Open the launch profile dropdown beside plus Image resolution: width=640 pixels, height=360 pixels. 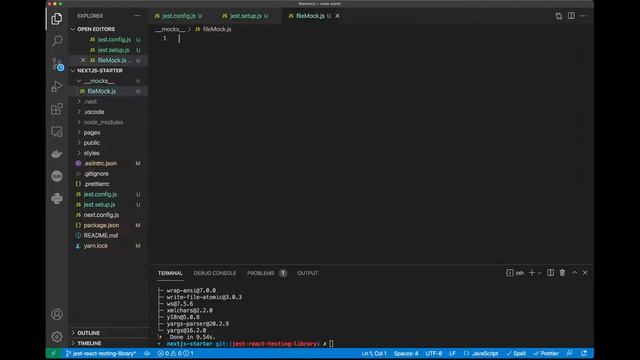pyautogui.click(x=540, y=273)
